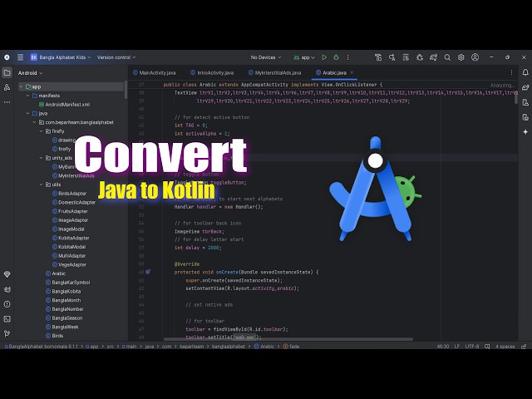532x399 pixels.
Task: Open the app run configuration dropdown
Action: point(304,57)
